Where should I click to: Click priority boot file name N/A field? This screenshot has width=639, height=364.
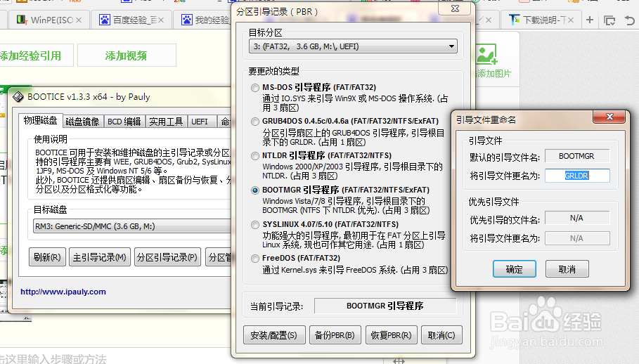click(x=577, y=219)
